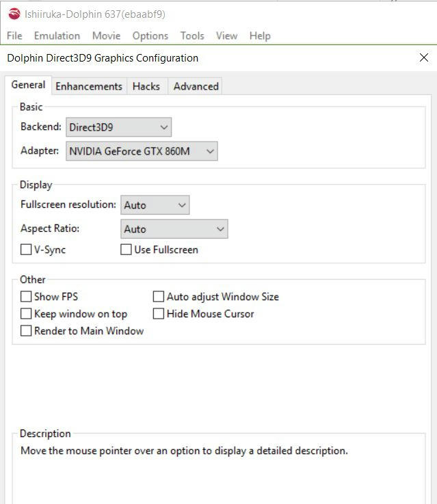Screen dimensions: 437x504
Task: Check Render to Main Window
Action: (27, 331)
